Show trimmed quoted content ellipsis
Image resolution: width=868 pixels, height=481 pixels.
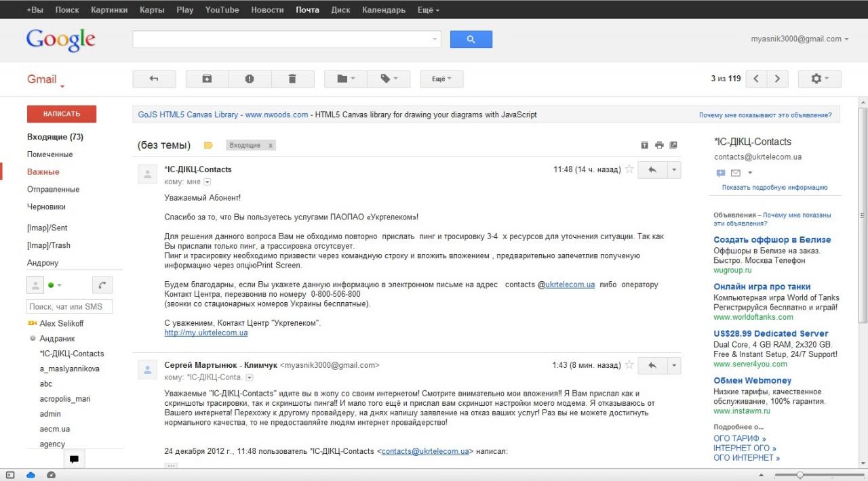tap(171, 465)
